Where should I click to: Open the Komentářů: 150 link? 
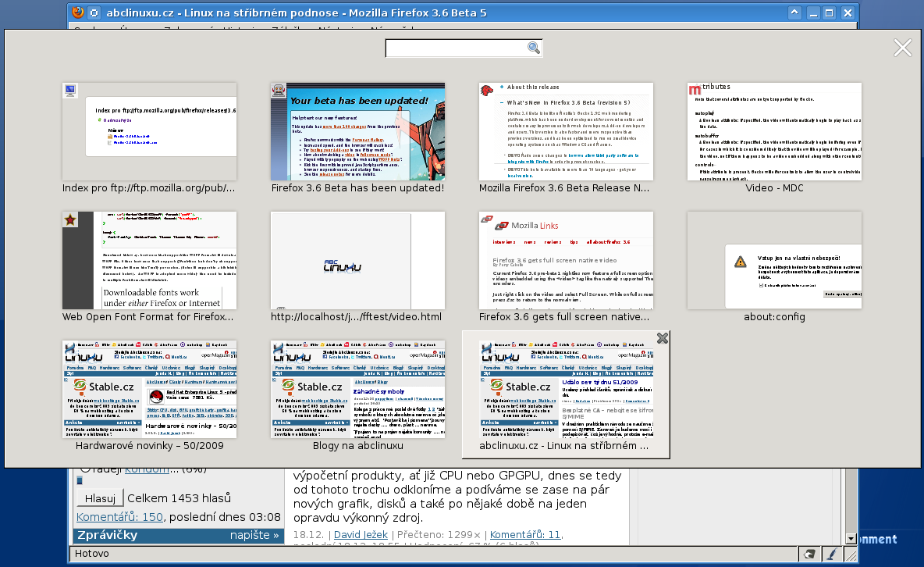119,517
